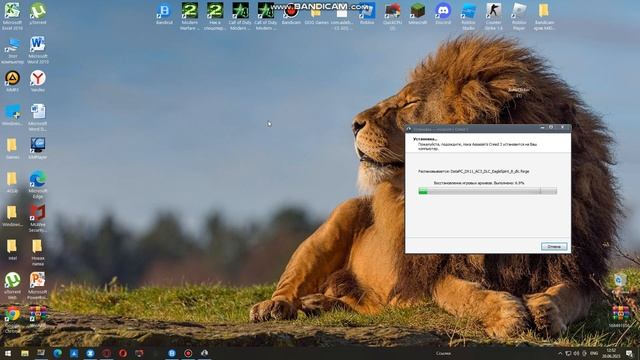This screenshot has width=640, height=360.
Task: Select the Bandicam desktop shortcut
Action: (x=291, y=14)
